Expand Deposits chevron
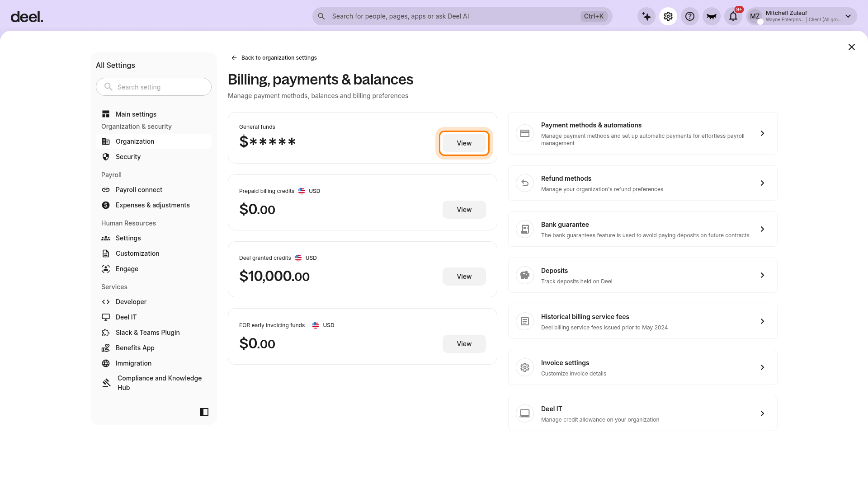 (762, 275)
